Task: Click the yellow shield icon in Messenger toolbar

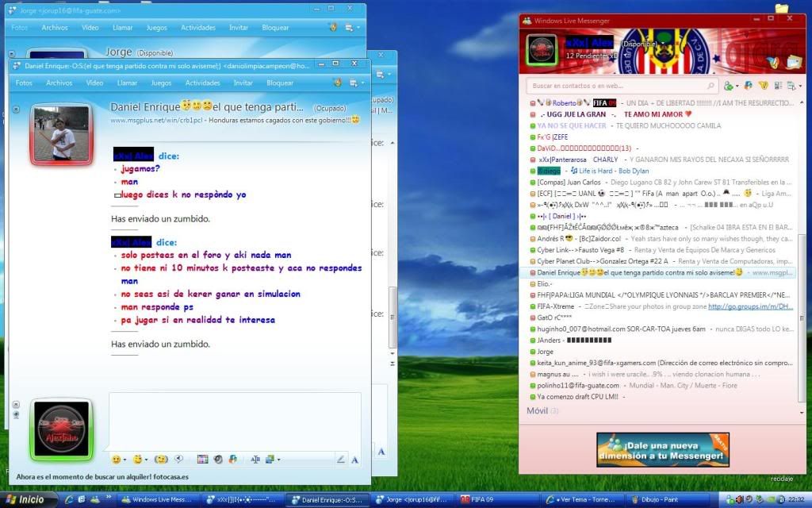Action: (763, 85)
